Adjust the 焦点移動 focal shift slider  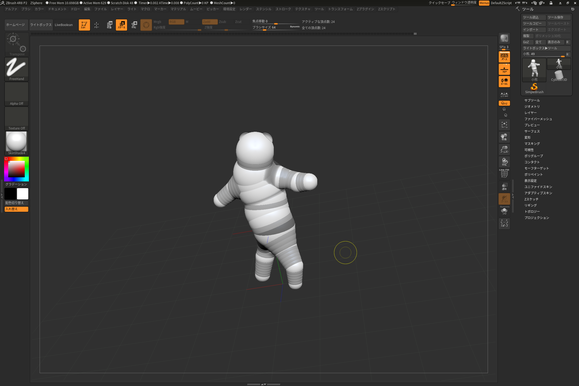point(276,22)
